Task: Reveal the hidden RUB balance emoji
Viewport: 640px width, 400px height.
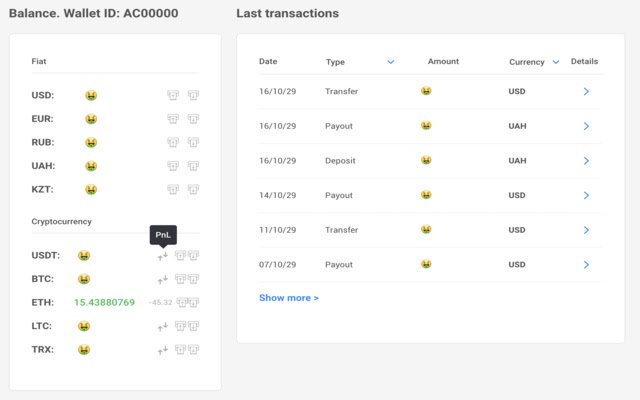Action: pos(91,142)
